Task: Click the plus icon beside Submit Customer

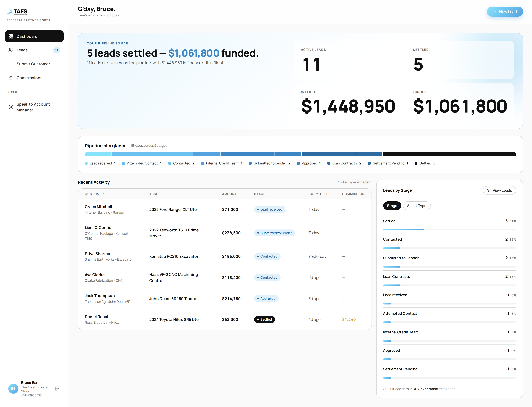Action: click(x=11, y=64)
